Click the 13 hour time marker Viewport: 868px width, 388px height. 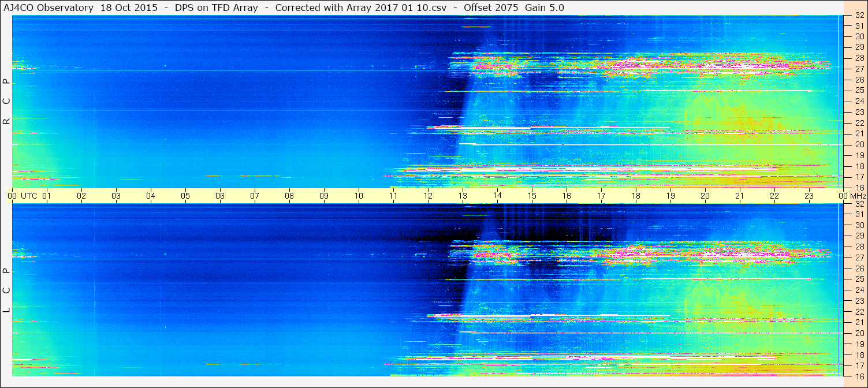pyautogui.click(x=463, y=196)
